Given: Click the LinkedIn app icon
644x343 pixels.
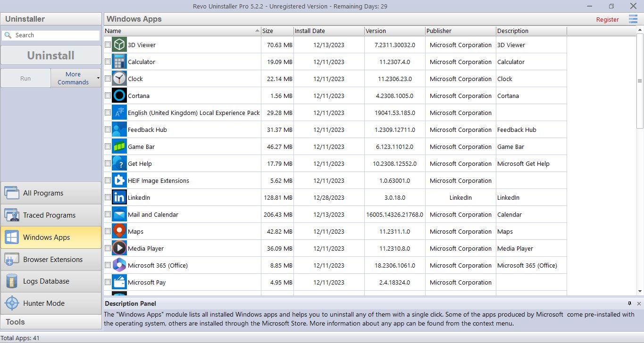Looking at the screenshot, I should tap(119, 197).
